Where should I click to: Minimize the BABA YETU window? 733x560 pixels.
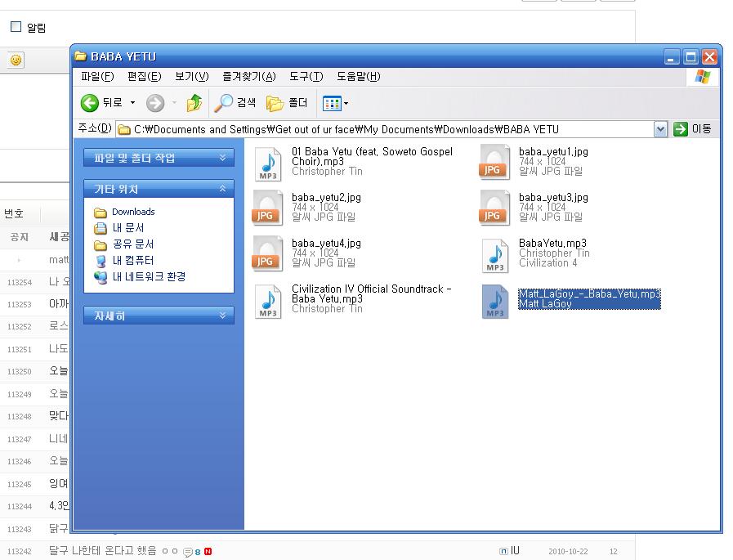click(x=672, y=57)
